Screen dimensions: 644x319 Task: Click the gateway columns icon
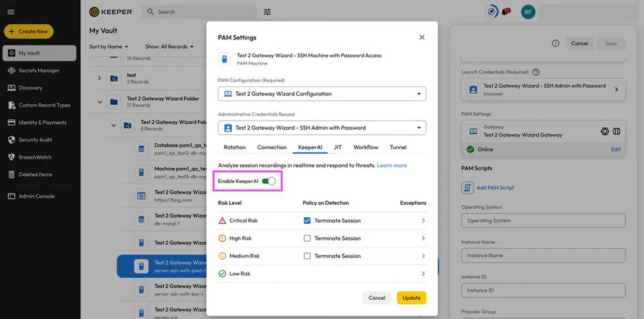pos(616,131)
